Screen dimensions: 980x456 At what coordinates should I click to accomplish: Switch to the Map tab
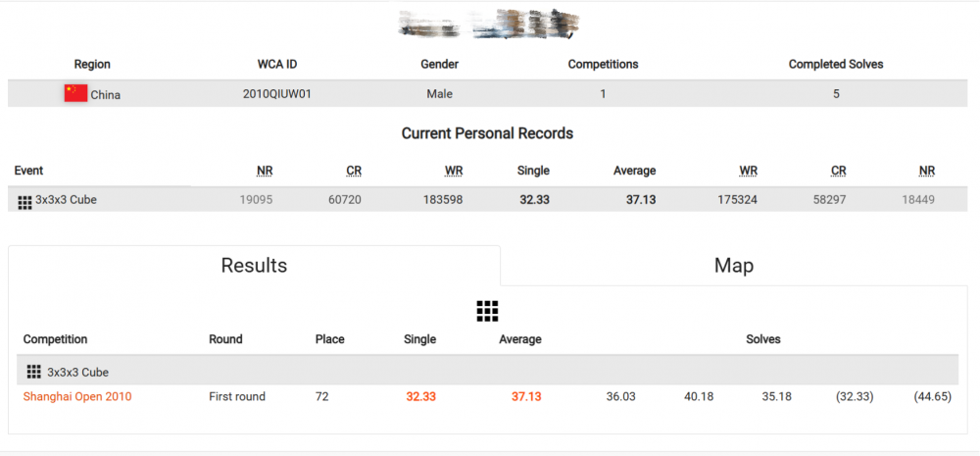(x=734, y=265)
